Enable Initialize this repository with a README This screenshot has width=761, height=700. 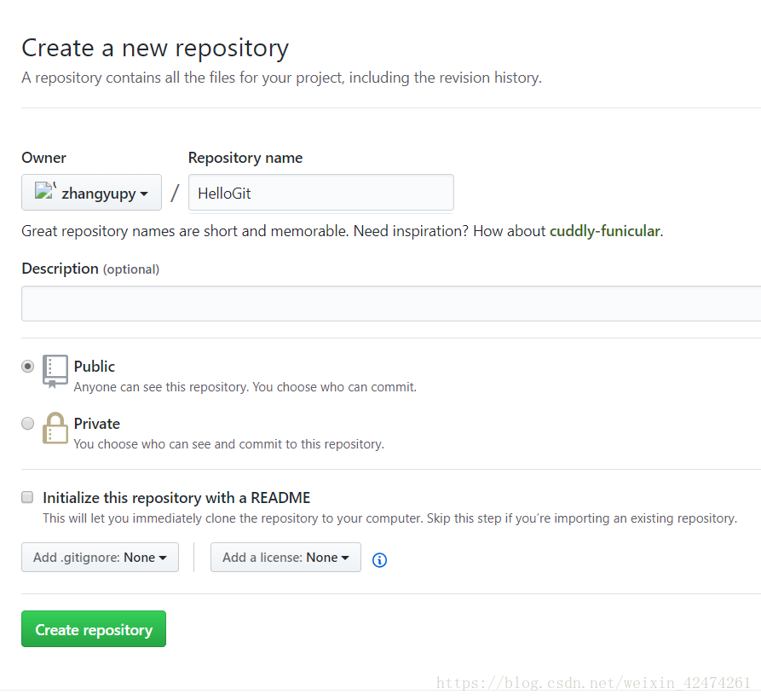coord(27,497)
